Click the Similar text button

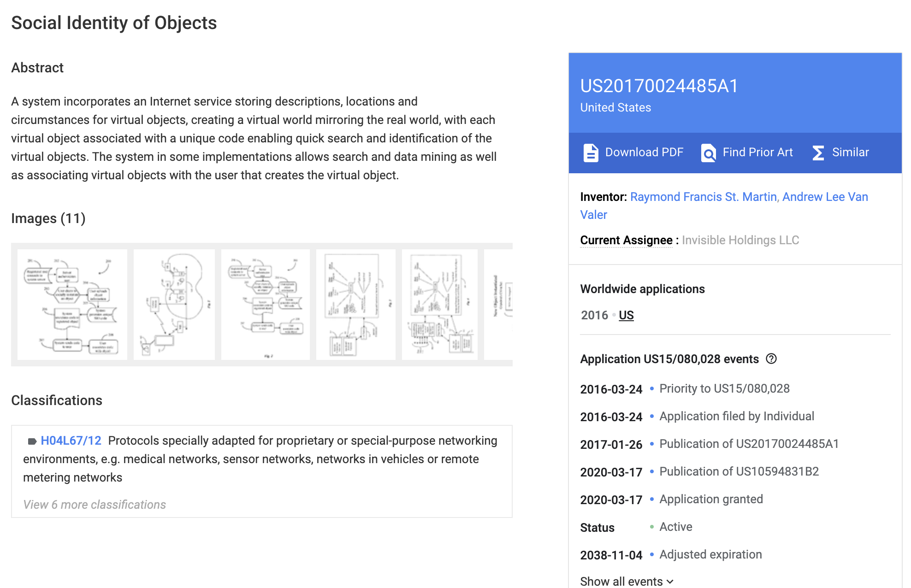click(x=850, y=153)
